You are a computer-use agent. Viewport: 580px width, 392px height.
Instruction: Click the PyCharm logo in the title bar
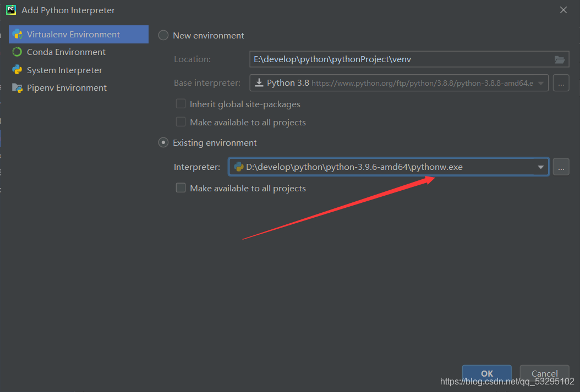tap(11, 9)
